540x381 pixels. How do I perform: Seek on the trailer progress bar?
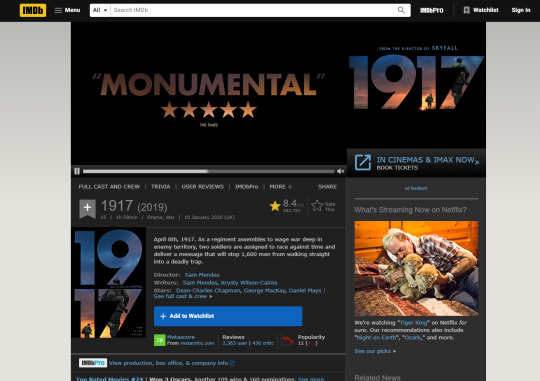point(208,171)
